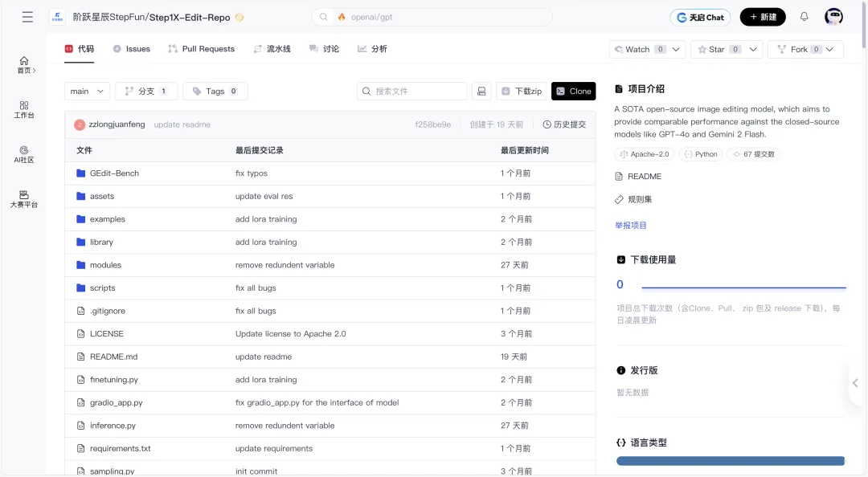Expand the Star options arrow

[x=753, y=49]
